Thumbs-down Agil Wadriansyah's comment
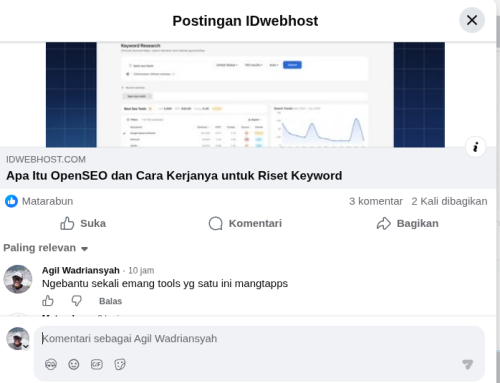The width and height of the screenshot is (500, 383). point(77,301)
